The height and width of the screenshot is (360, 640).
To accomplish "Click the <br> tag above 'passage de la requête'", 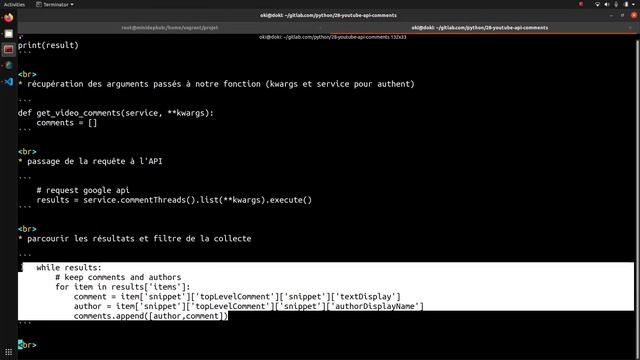I will pos(27,152).
